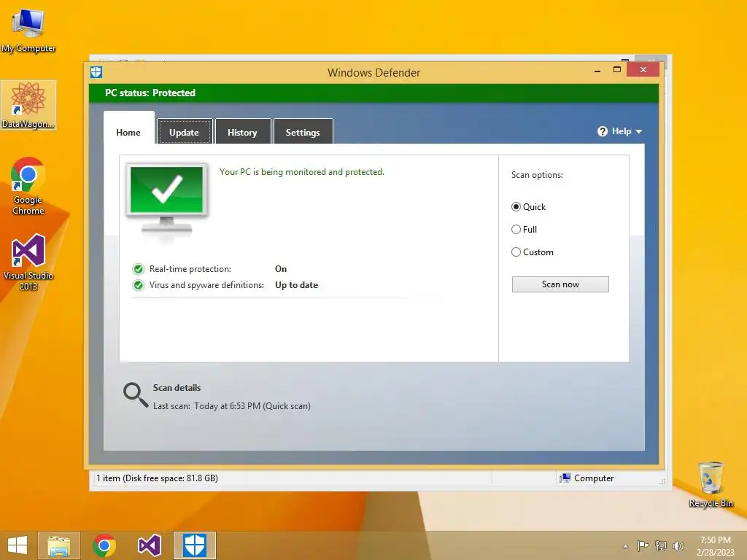Viewport: 747px width, 560px height.
Task: Show hidden system tray icons
Action: pyautogui.click(x=625, y=547)
